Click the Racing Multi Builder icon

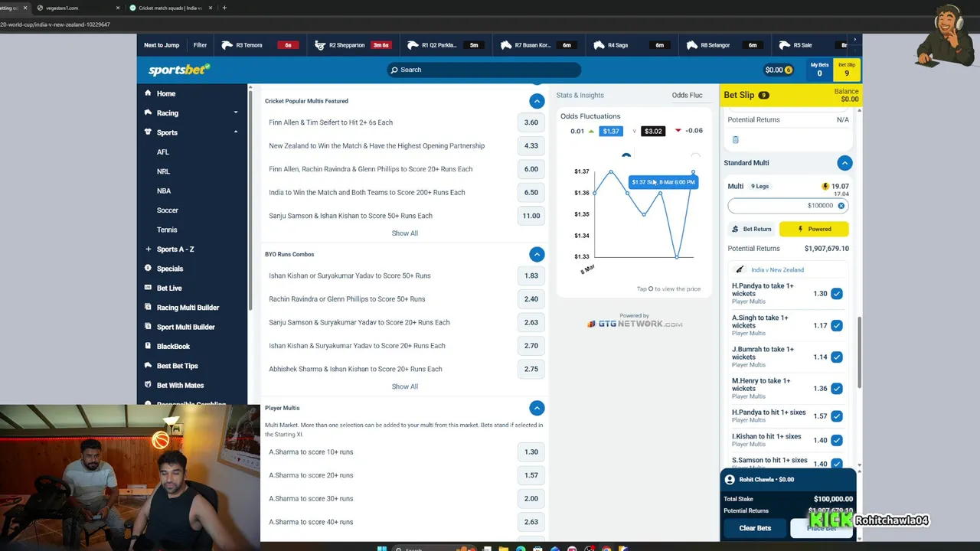pyautogui.click(x=149, y=308)
